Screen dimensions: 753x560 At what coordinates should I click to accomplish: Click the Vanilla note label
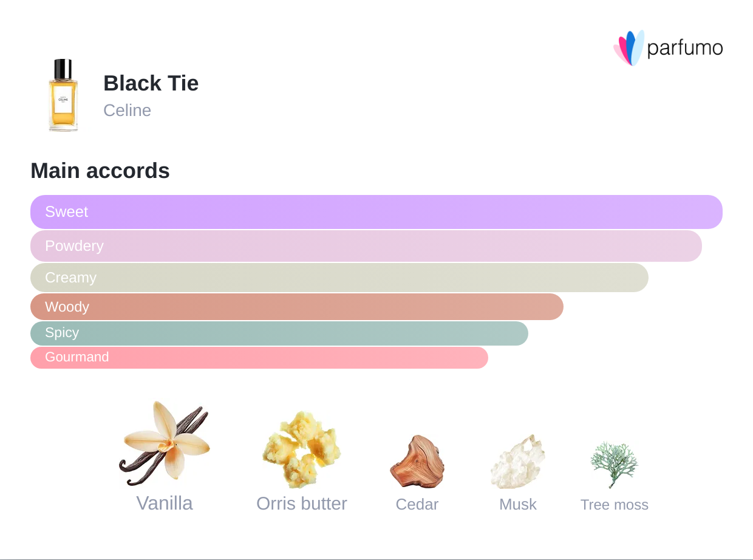[x=165, y=503]
